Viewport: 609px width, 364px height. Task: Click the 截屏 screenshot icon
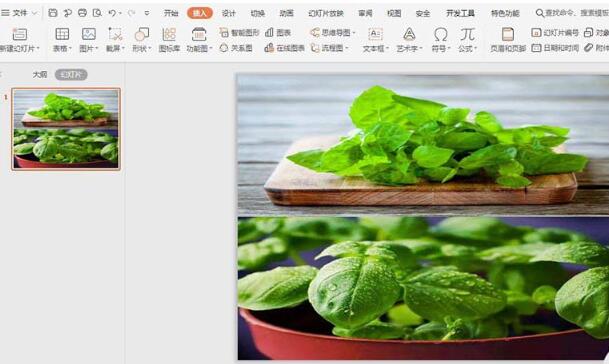[x=115, y=34]
